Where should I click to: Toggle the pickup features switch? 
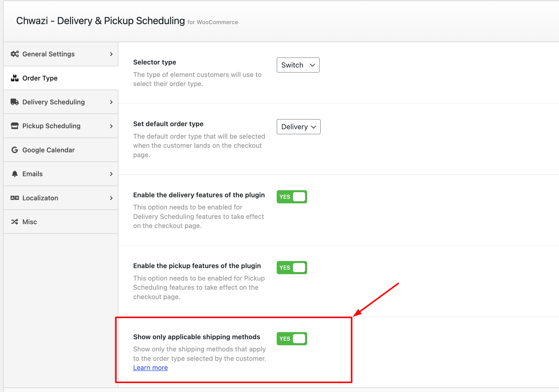tap(292, 268)
